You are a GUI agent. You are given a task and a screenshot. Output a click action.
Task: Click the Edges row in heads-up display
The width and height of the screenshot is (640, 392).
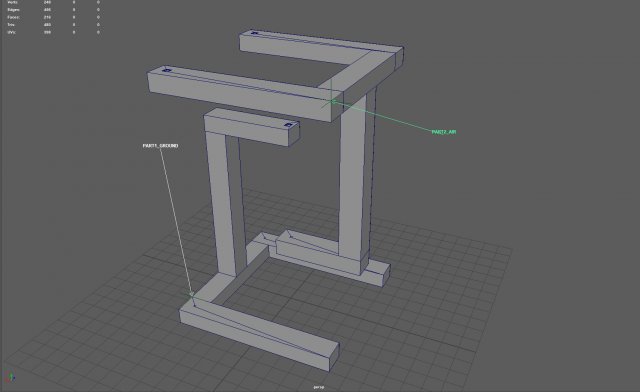pyautogui.click(x=53, y=10)
